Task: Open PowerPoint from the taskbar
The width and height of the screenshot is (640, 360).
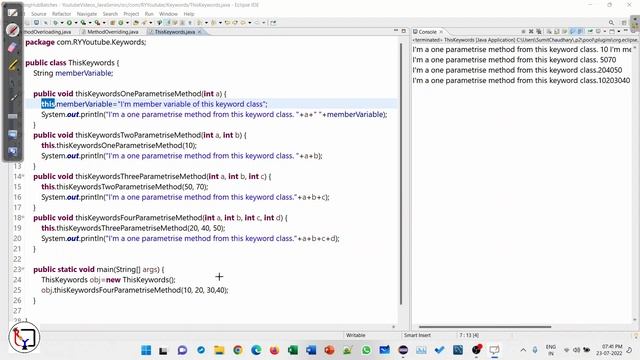Action: coord(329,350)
